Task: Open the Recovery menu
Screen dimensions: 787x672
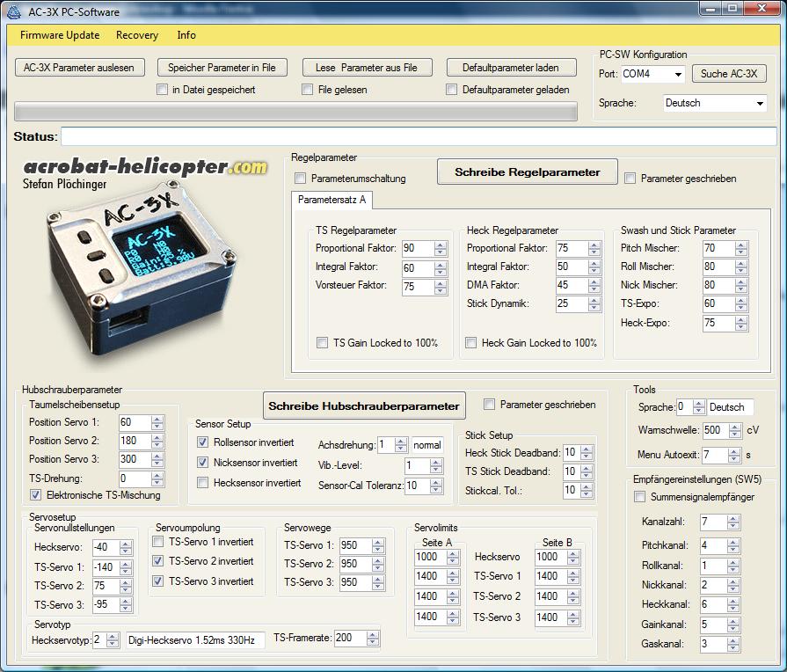Action: pos(137,35)
